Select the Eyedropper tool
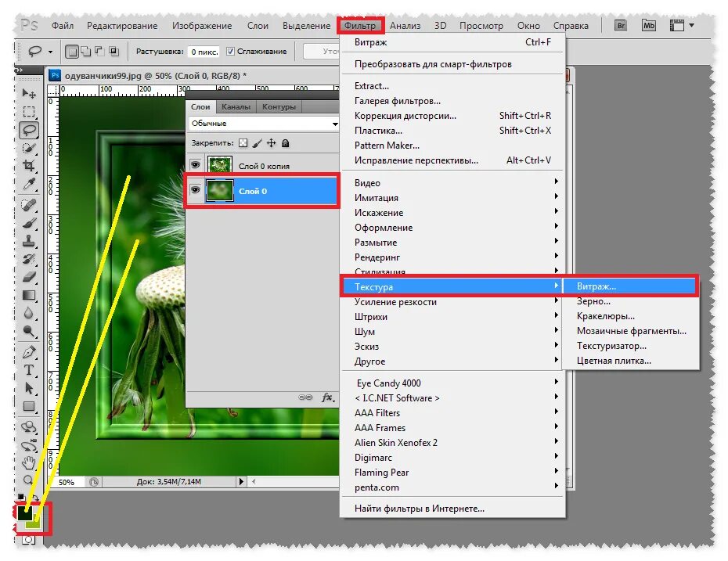728x561 pixels. (29, 184)
